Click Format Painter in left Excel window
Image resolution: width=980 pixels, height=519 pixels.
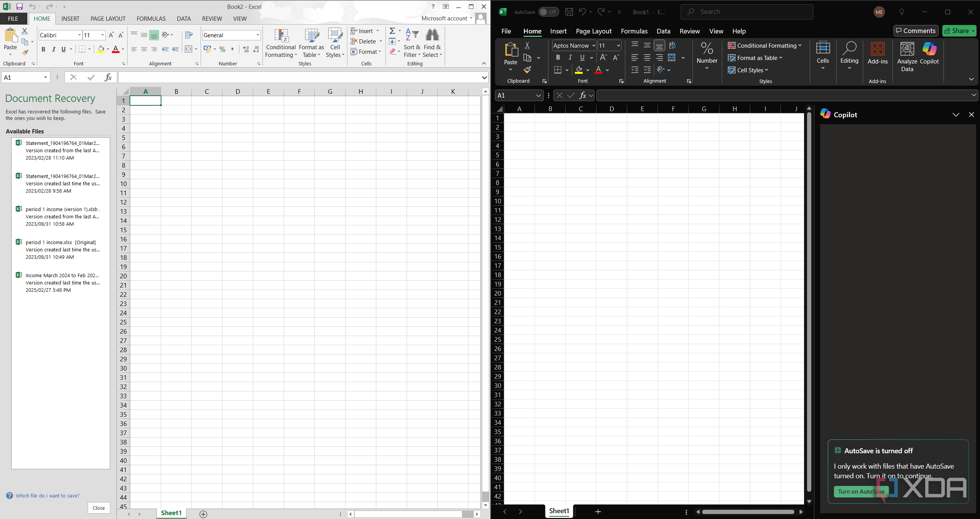[25, 52]
